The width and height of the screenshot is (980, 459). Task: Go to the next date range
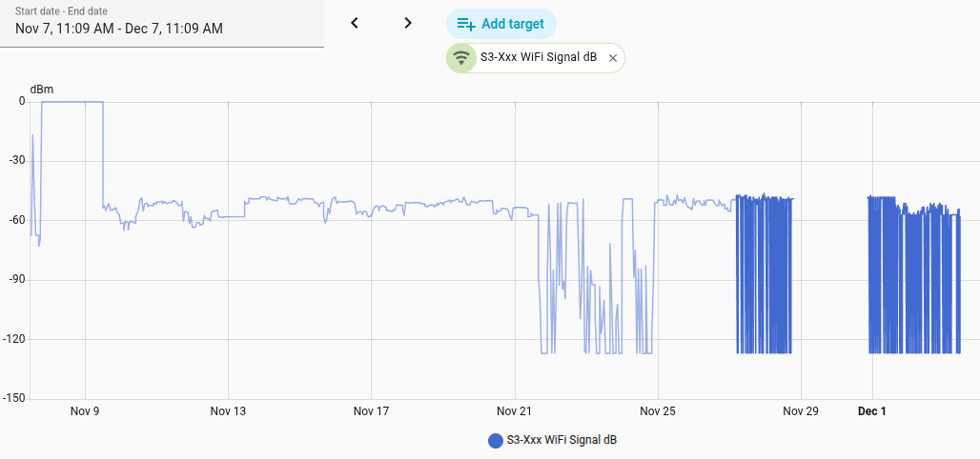click(408, 23)
